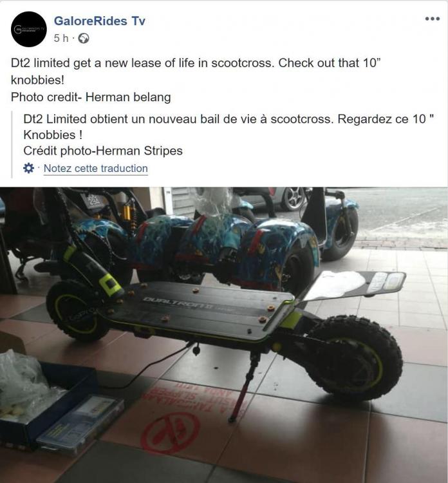
Task: Click the public globe privacy icon
Action: tap(84, 39)
